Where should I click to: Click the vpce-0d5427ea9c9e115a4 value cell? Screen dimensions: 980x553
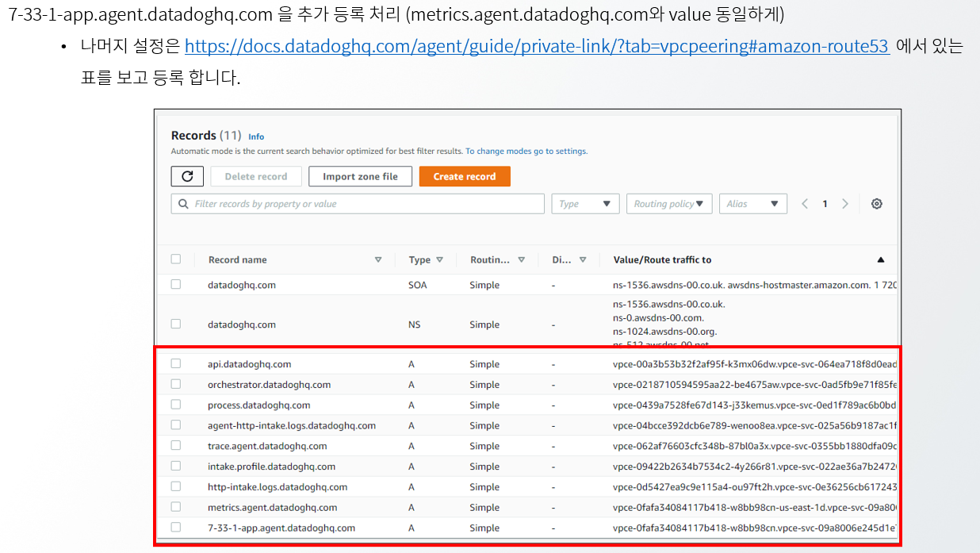tap(754, 487)
